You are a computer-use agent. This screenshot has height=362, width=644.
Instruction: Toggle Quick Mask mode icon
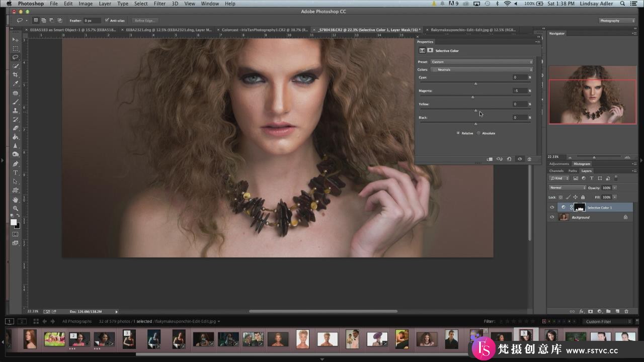click(15, 234)
